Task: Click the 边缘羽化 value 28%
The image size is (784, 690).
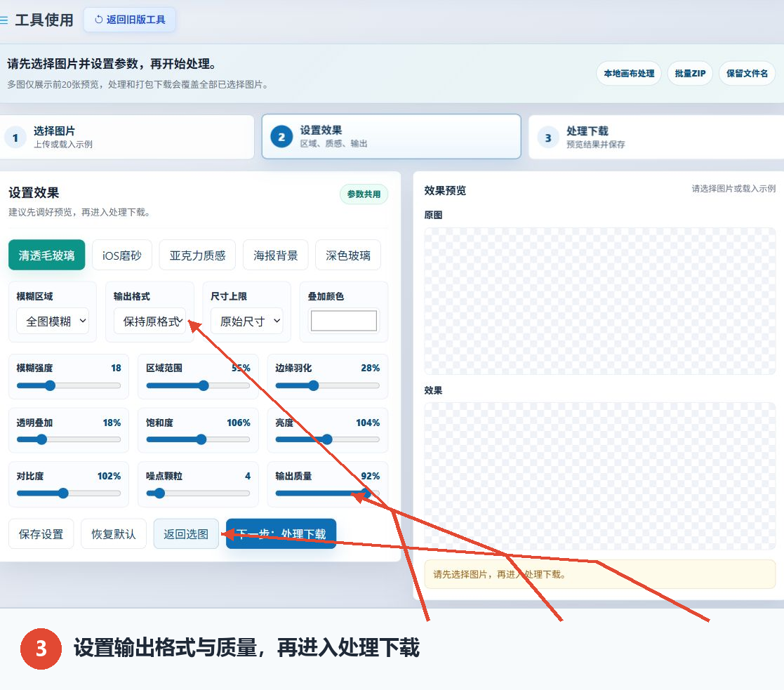Action: (371, 368)
